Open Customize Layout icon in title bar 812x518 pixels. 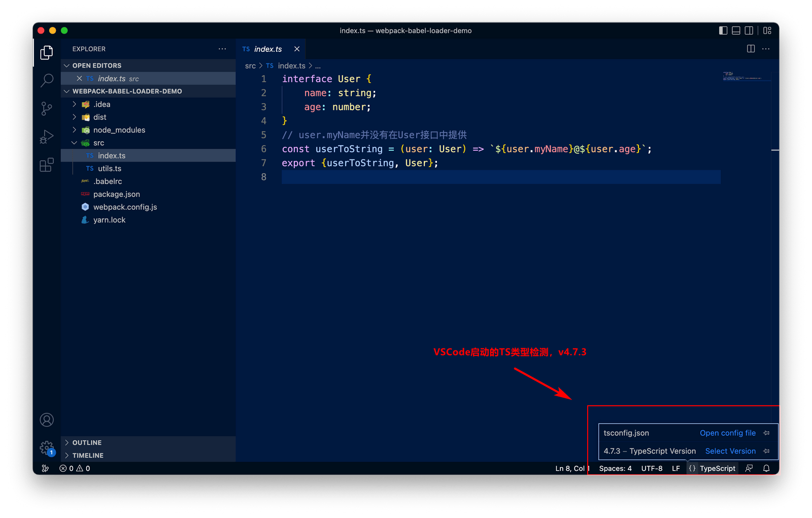pyautogui.click(x=767, y=30)
